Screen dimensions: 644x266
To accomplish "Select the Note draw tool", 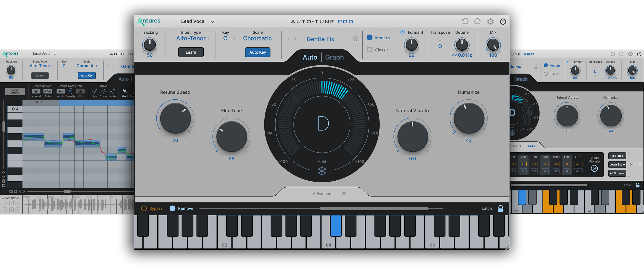I will (x=112, y=92).
